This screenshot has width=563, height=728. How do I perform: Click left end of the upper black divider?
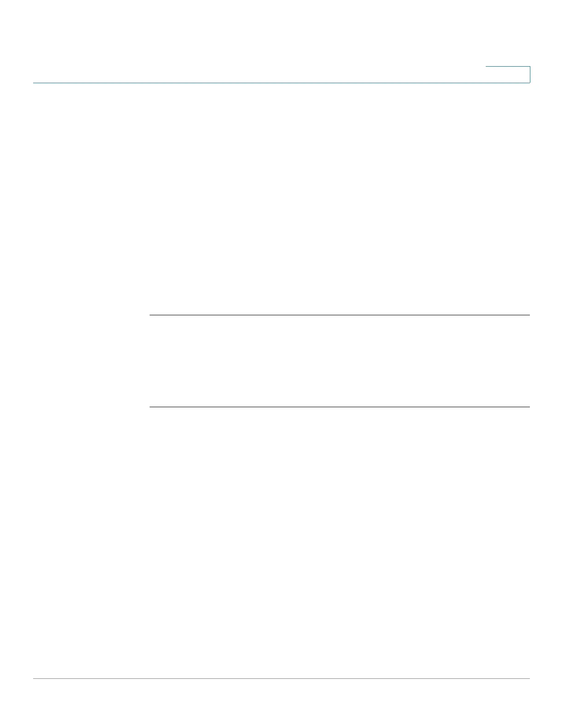(x=152, y=315)
